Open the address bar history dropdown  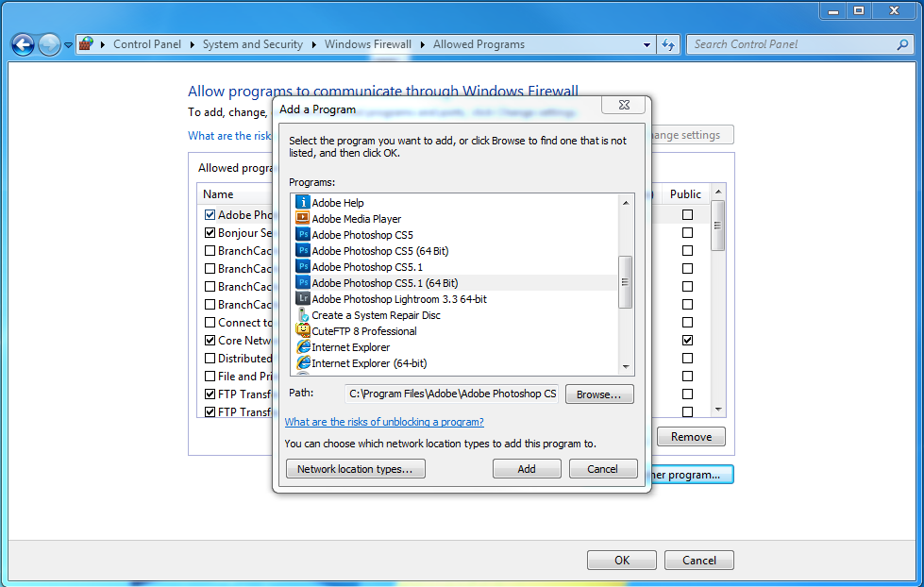pos(647,44)
